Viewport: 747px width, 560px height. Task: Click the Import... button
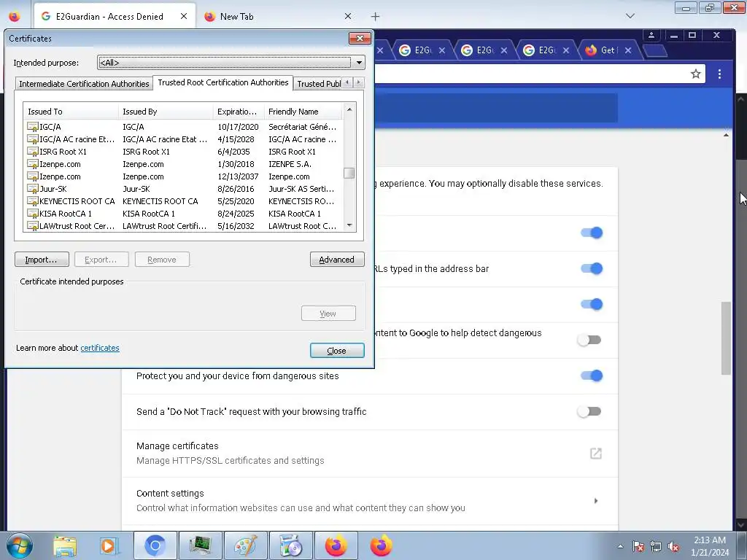[x=42, y=260]
